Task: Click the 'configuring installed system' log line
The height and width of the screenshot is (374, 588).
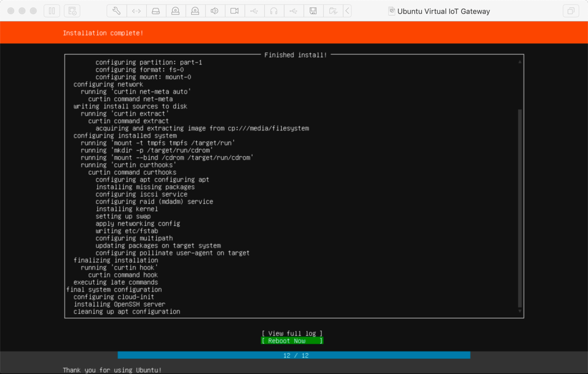Action: click(125, 136)
